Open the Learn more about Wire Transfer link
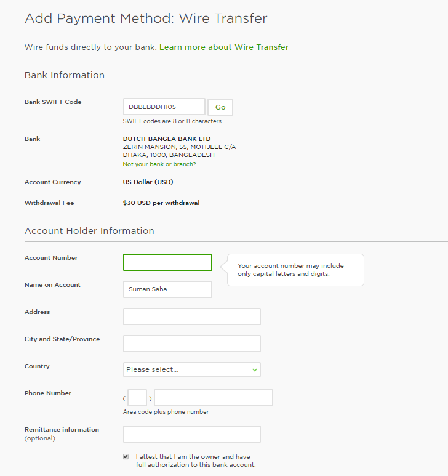448x476 pixels. 223,47
